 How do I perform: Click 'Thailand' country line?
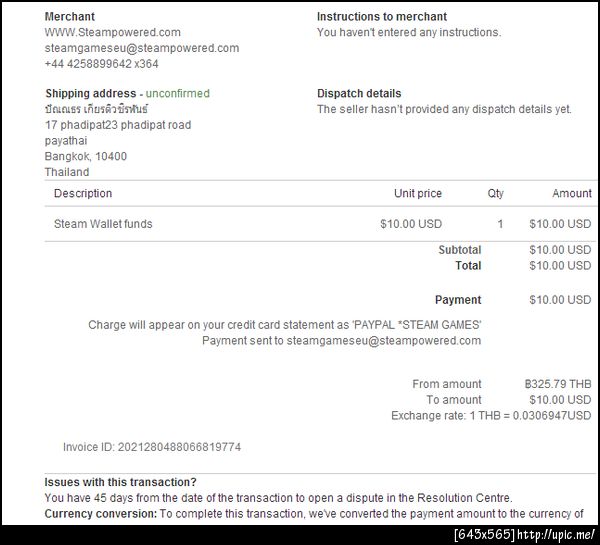(67, 172)
